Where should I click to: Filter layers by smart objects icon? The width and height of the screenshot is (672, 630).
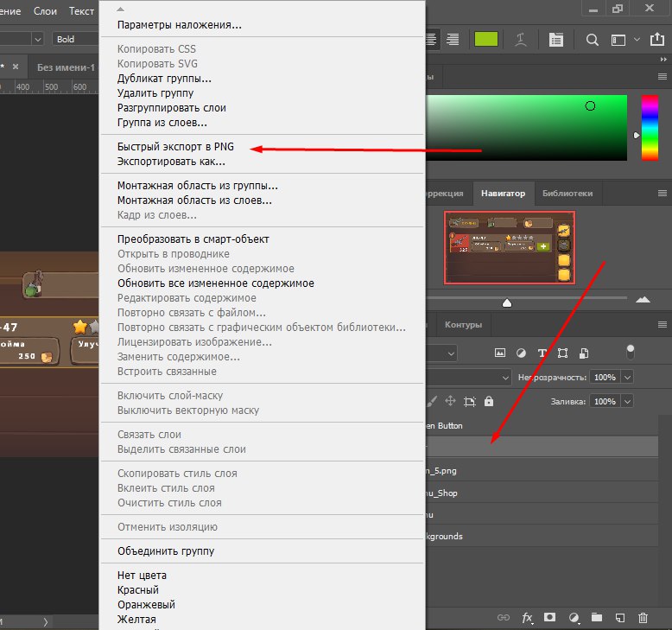click(x=583, y=353)
